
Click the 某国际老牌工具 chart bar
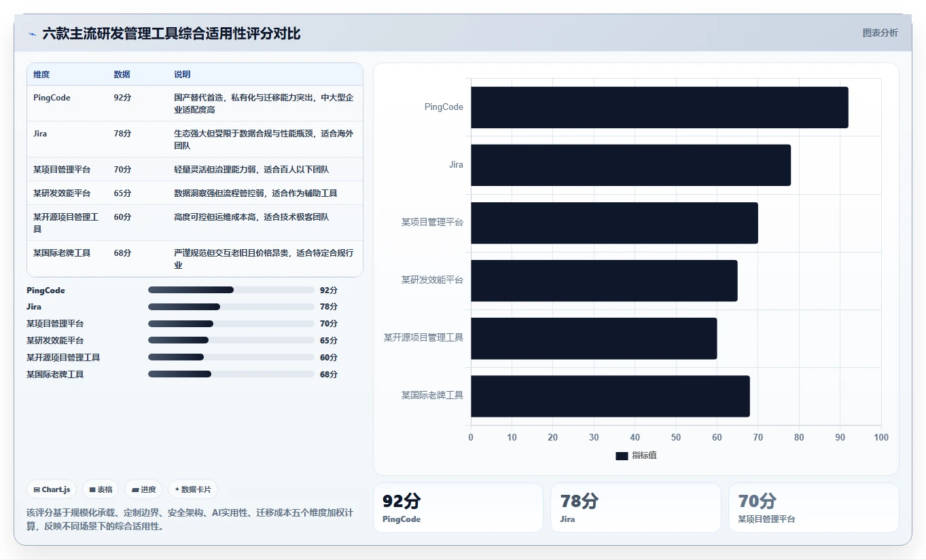pos(611,396)
